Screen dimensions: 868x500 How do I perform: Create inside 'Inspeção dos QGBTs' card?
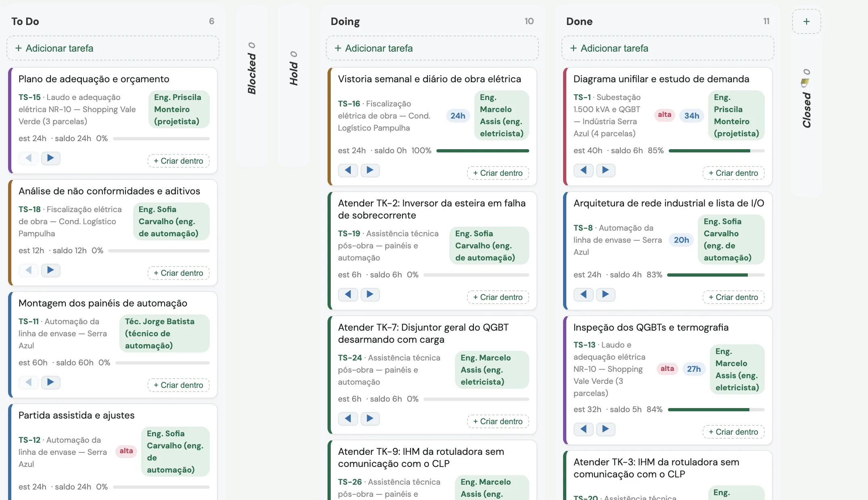point(733,432)
